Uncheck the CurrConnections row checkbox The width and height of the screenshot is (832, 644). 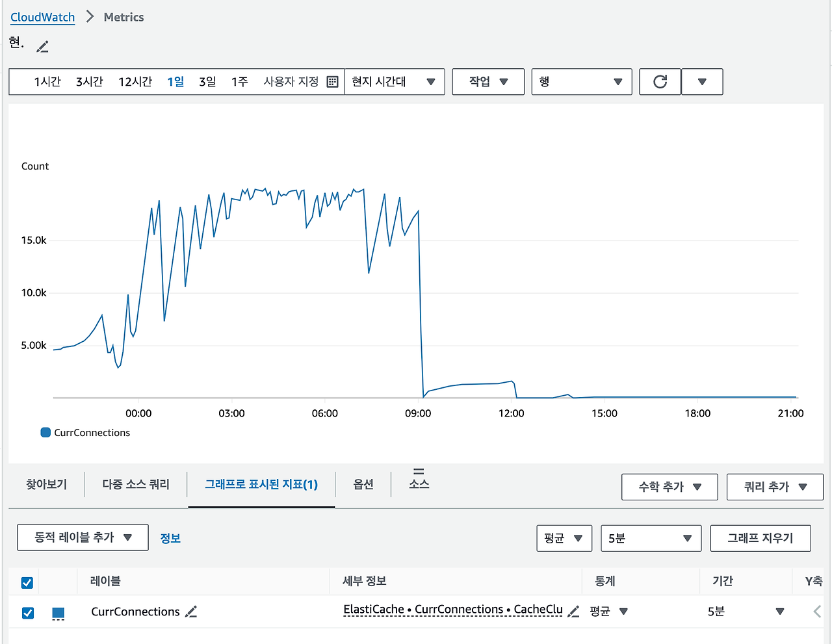[x=27, y=612]
